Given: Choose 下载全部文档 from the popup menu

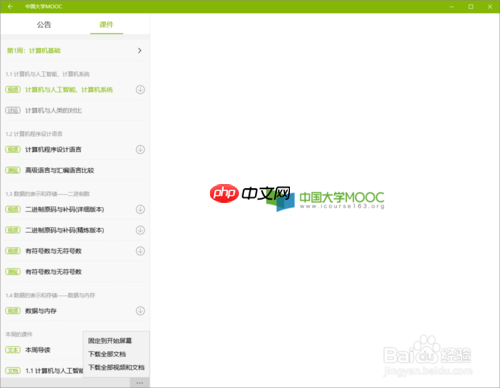Looking at the screenshot, I should click(107, 354).
